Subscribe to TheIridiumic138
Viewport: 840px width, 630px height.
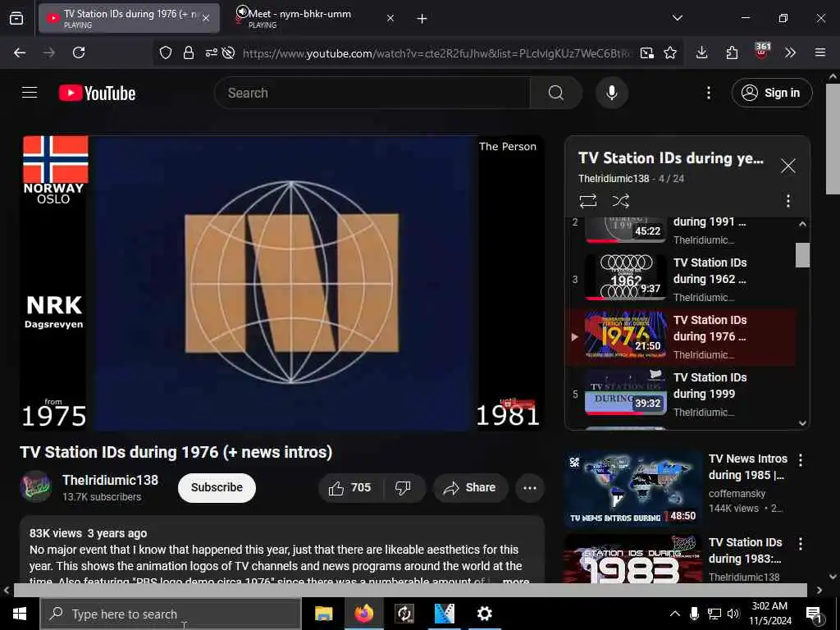[x=217, y=487]
